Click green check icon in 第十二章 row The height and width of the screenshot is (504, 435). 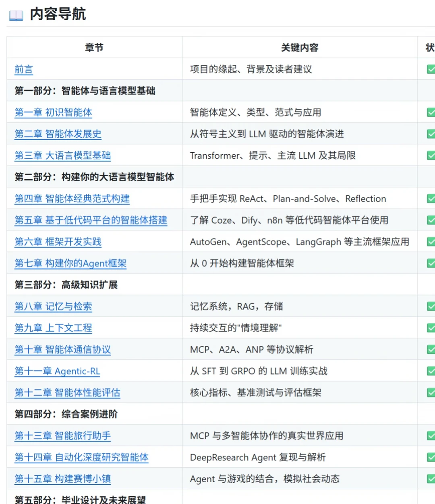(431, 392)
